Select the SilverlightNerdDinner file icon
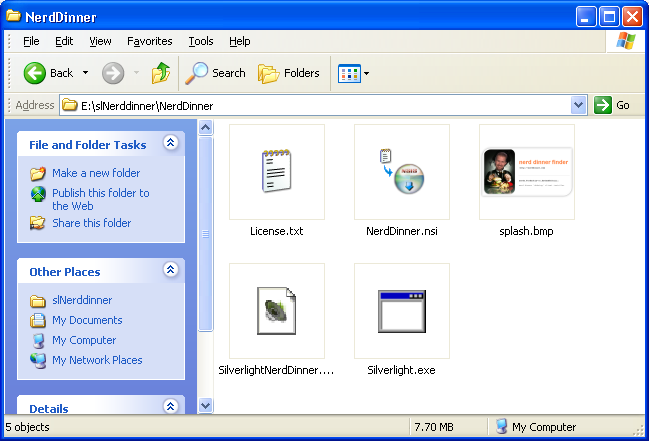 [x=276, y=311]
